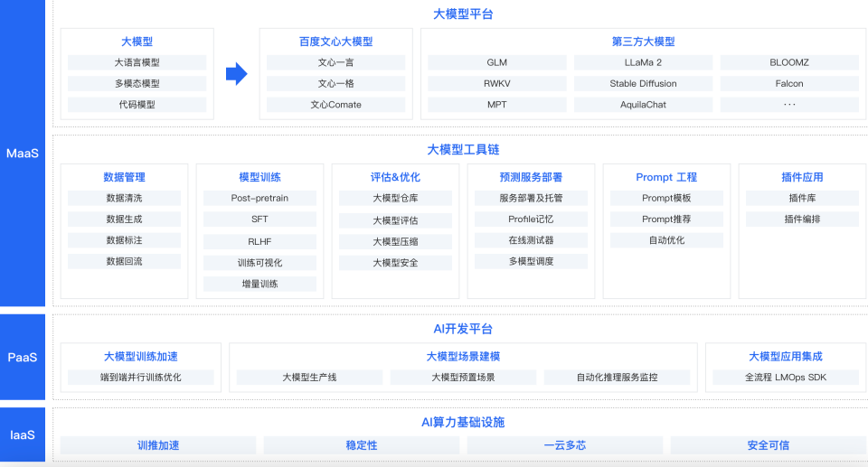Click the 数据管理 heading
The width and height of the screenshot is (868, 467).
124,177
